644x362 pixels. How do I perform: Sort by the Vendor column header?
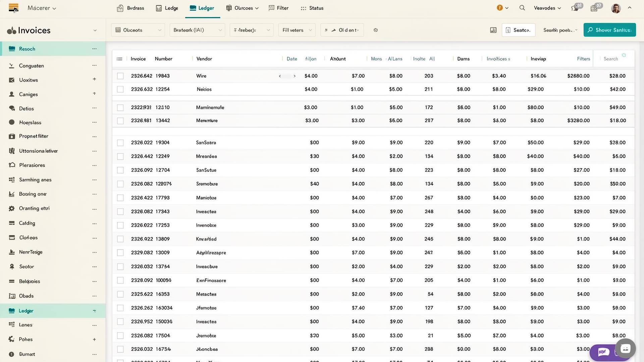[204, 59]
